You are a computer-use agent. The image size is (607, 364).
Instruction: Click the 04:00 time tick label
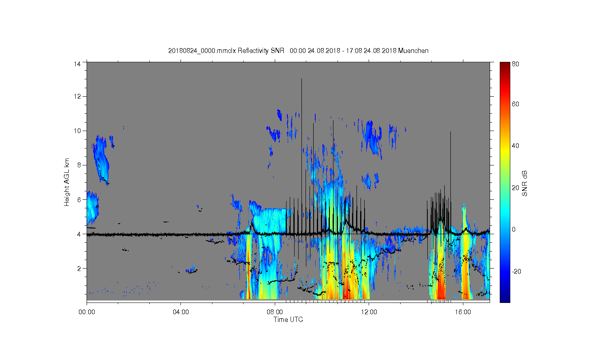click(181, 312)
